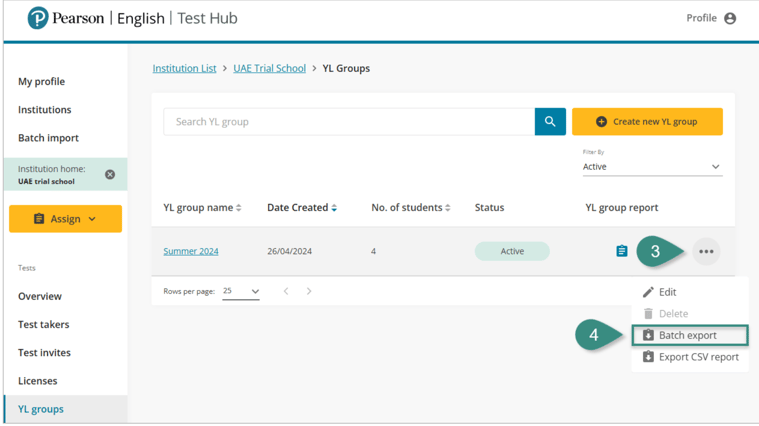Change rows per page dropdown

[241, 291]
